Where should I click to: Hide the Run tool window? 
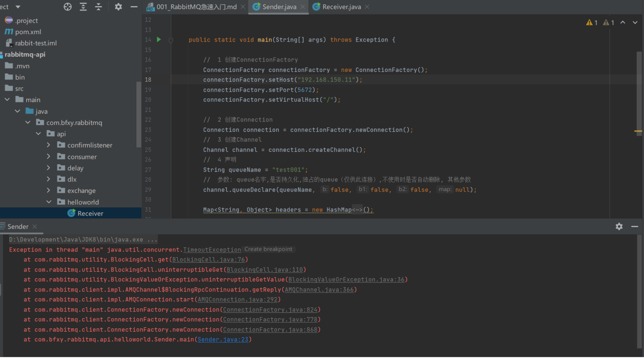point(635,226)
